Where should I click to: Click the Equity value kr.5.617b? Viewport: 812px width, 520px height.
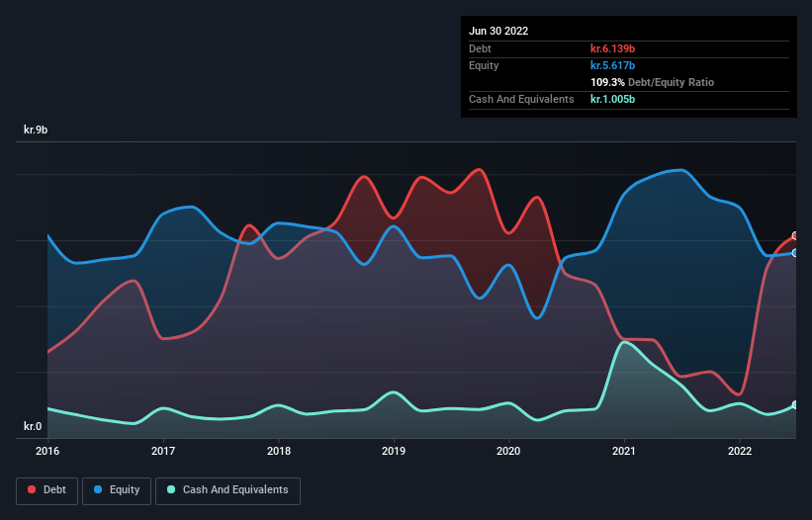[612, 65]
